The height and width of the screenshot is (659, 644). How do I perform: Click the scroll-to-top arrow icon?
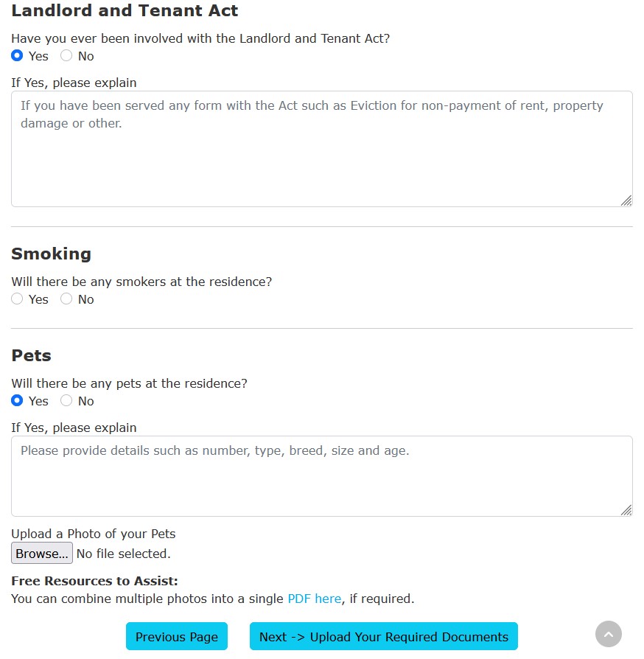(609, 634)
